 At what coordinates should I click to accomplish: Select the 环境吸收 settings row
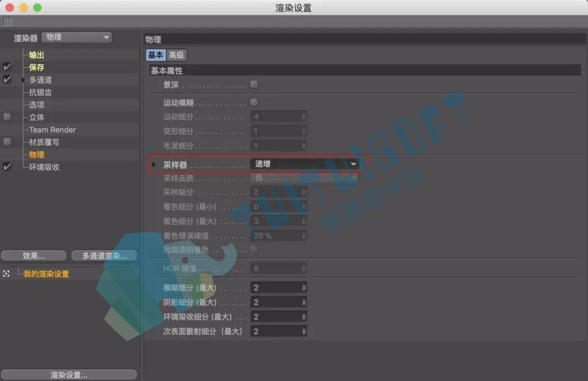point(44,167)
